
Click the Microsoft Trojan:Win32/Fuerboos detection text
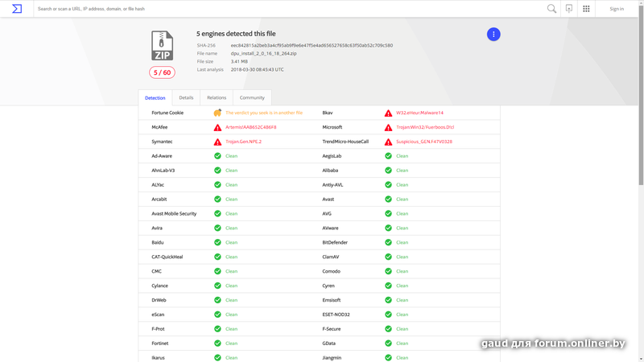pyautogui.click(x=425, y=127)
